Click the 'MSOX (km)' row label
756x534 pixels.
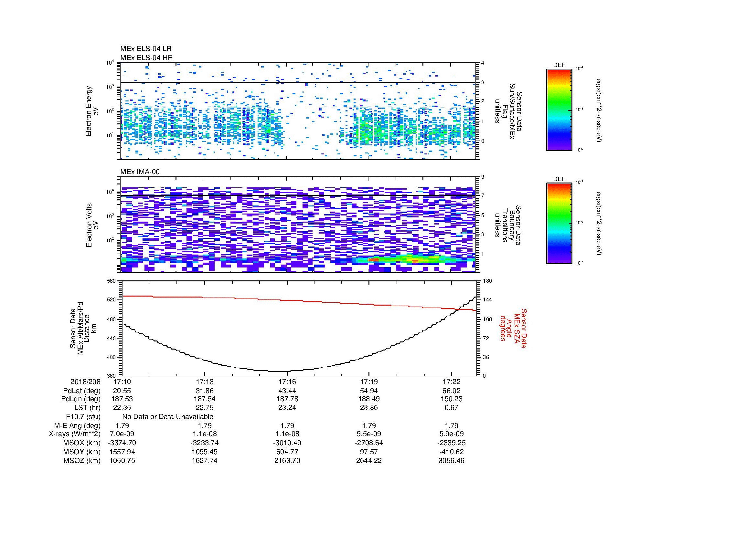82,443
